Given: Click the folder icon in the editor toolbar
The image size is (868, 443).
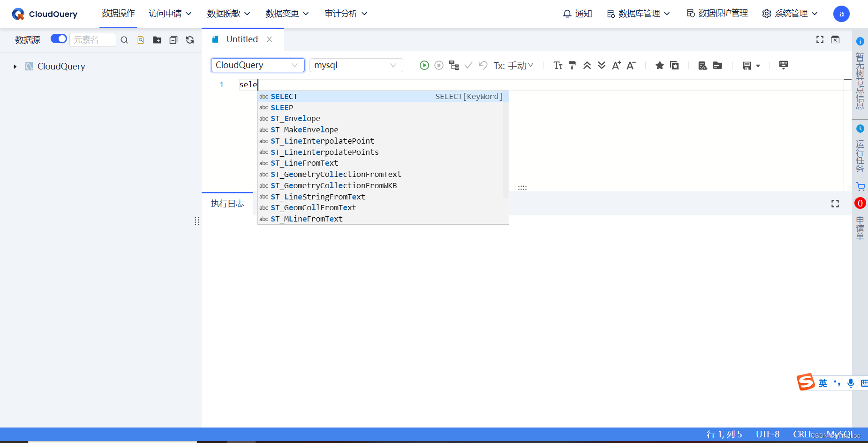Looking at the screenshot, I should [x=717, y=65].
